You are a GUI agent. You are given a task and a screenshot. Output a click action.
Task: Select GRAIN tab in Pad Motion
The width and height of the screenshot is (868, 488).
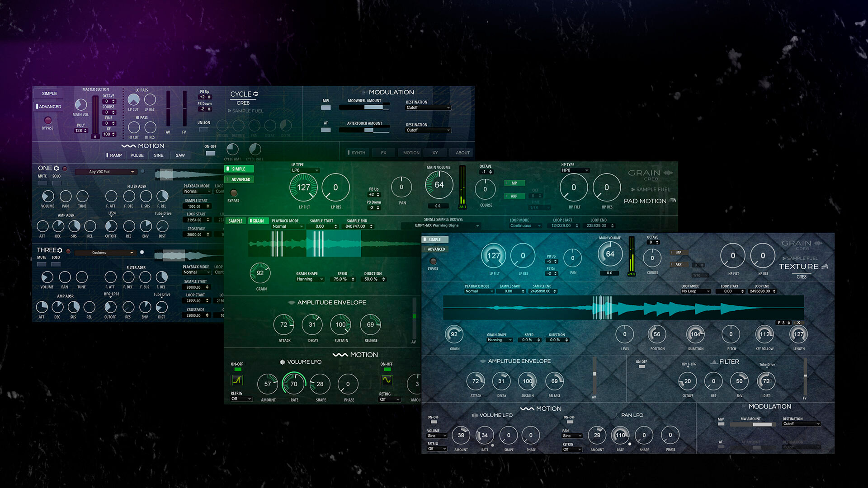258,221
